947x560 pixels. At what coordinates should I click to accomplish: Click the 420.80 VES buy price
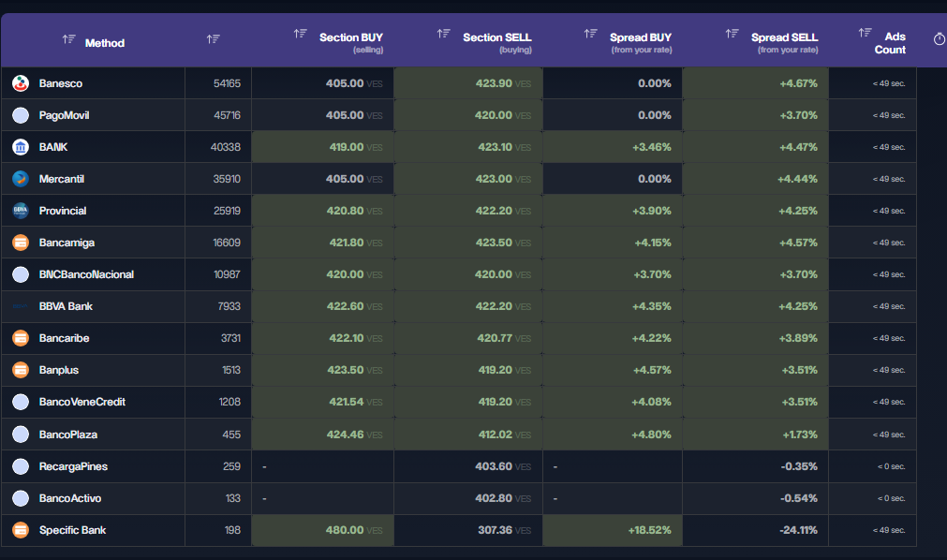[x=354, y=211]
